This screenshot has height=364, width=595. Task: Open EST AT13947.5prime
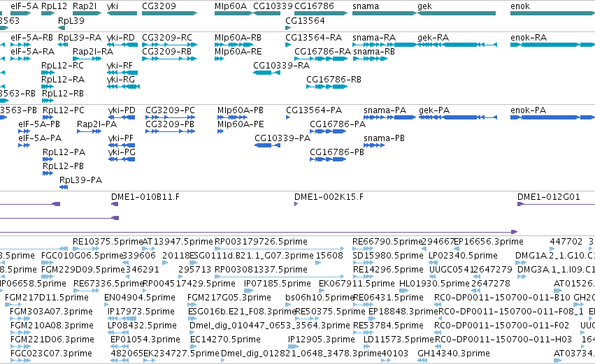[178, 242]
